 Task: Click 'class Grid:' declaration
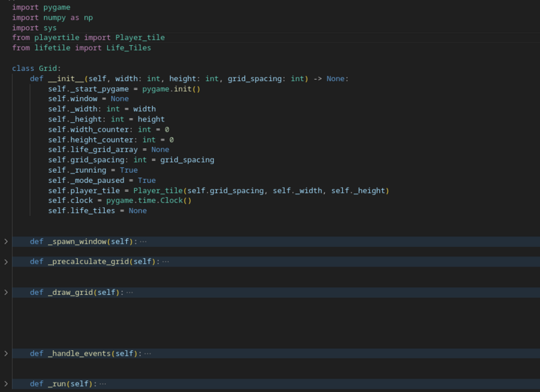click(x=36, y=69)
